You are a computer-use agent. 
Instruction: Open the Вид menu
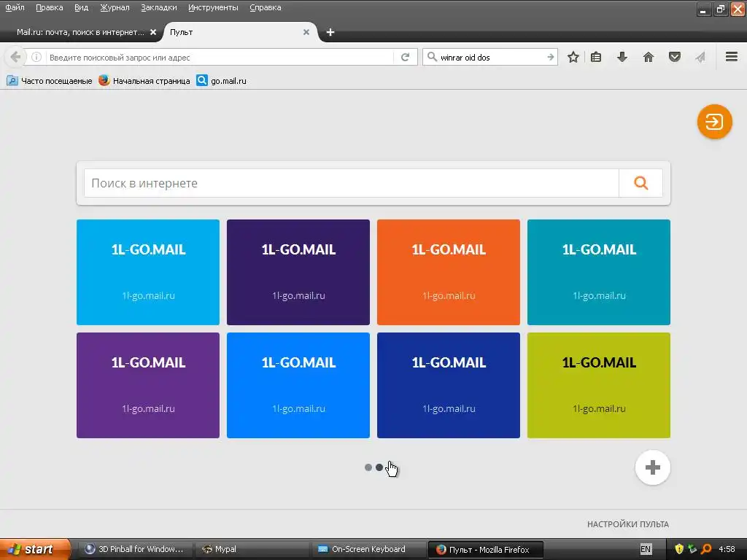[x=82, y=7]
